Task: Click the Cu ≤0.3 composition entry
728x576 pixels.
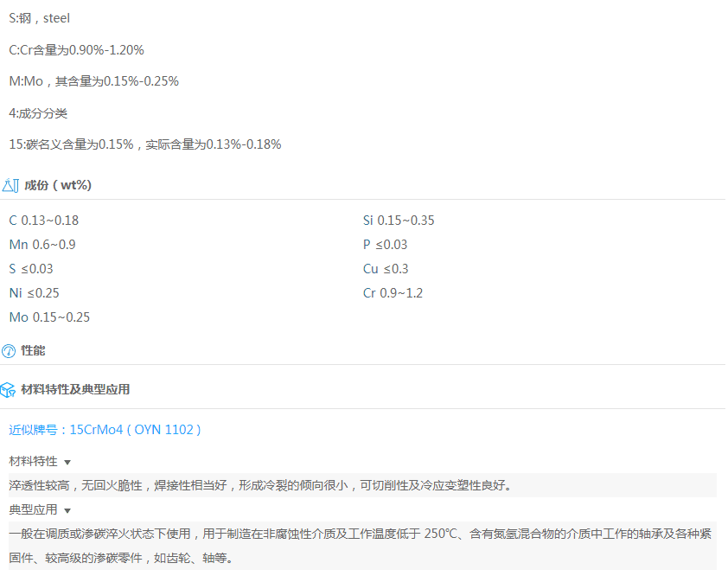Action: (386, 269)
